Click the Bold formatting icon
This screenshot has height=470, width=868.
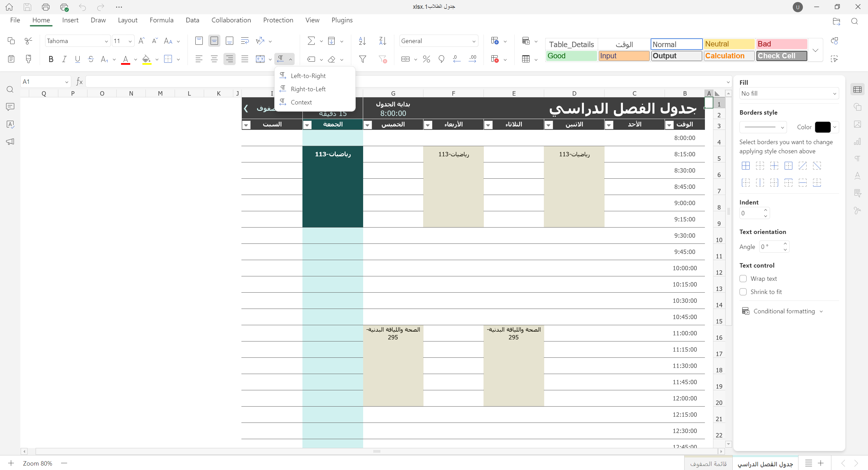(51, 59)
